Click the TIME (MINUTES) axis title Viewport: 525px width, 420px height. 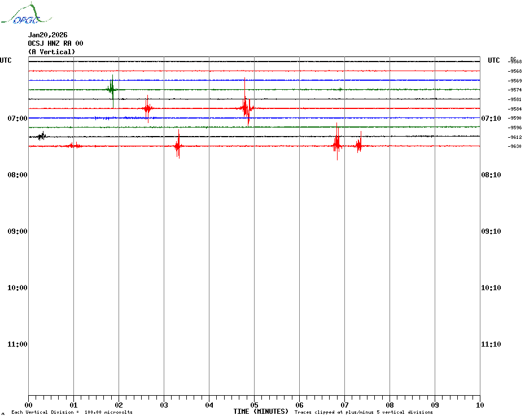tap(261, 412)
